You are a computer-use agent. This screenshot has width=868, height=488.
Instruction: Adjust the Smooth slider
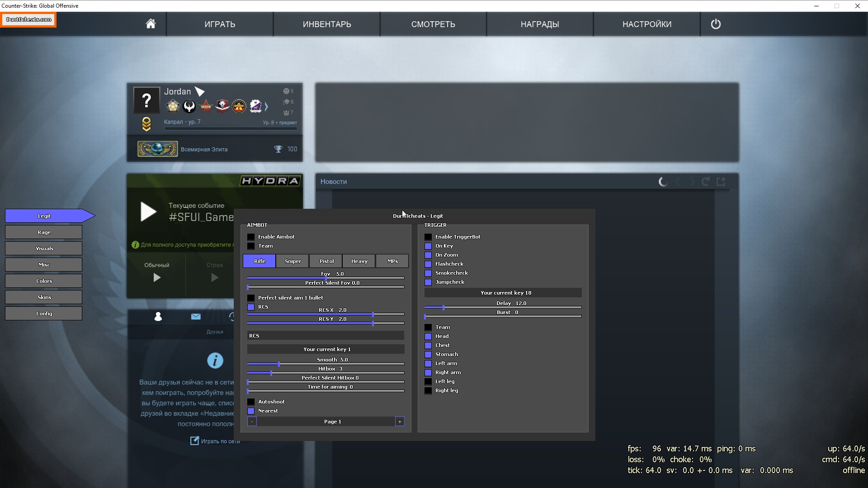click(x=279, y=364)
